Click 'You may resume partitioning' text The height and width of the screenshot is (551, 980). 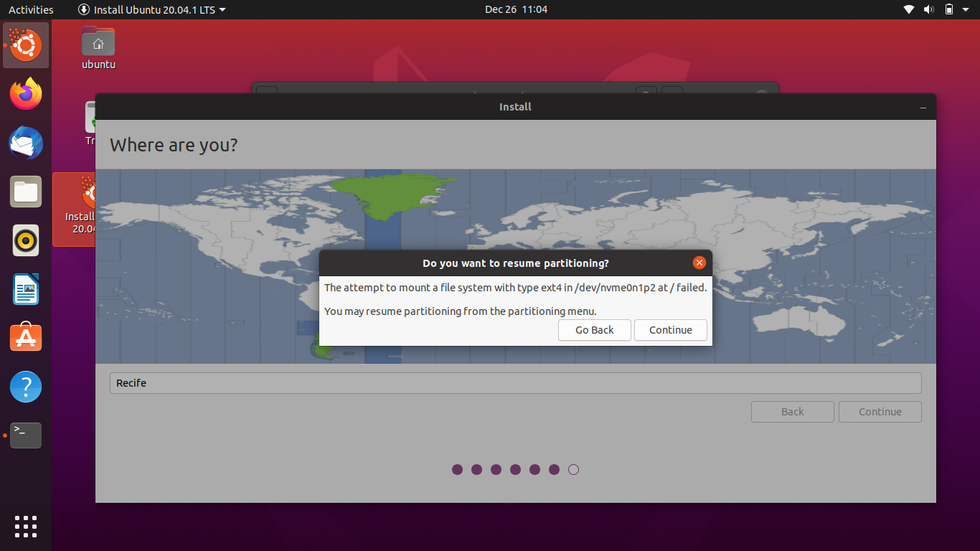[460, 311]
